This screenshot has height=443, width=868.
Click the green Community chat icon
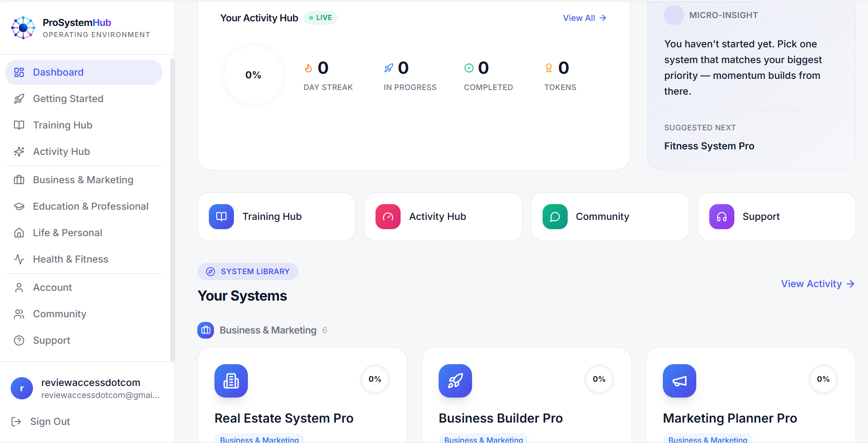pyautogui.click(x=555, y=217)
